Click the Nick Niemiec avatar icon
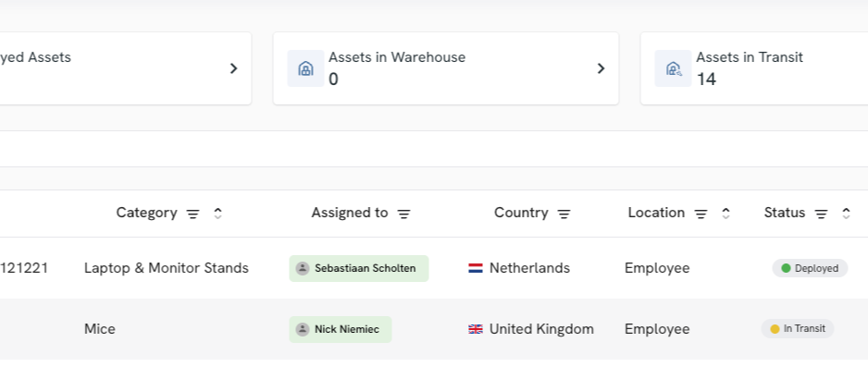 coord(303,329)
